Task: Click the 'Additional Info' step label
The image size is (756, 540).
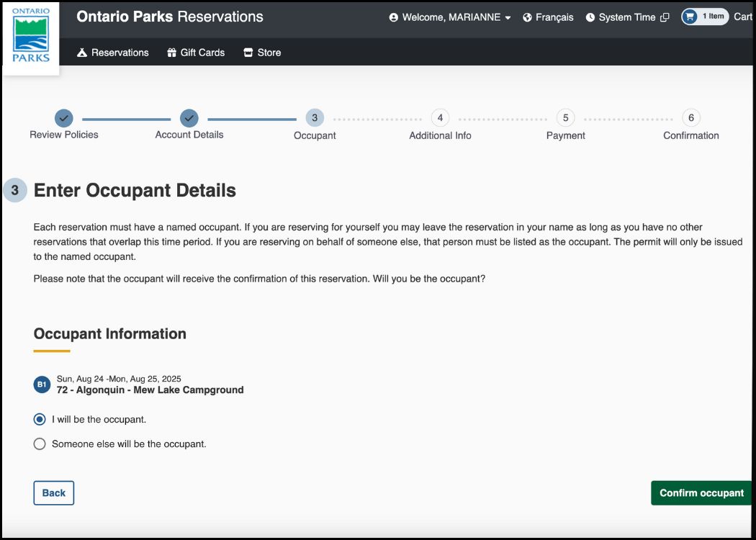Action: pyautogui.click(x=440, y=135)
